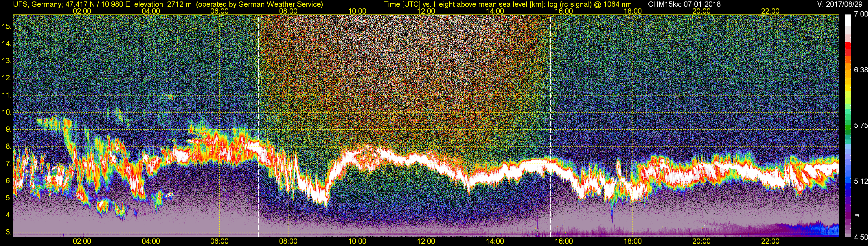The image size is (868, 246).
Task: Click the height axis label "5."
Action: point(8,198)
